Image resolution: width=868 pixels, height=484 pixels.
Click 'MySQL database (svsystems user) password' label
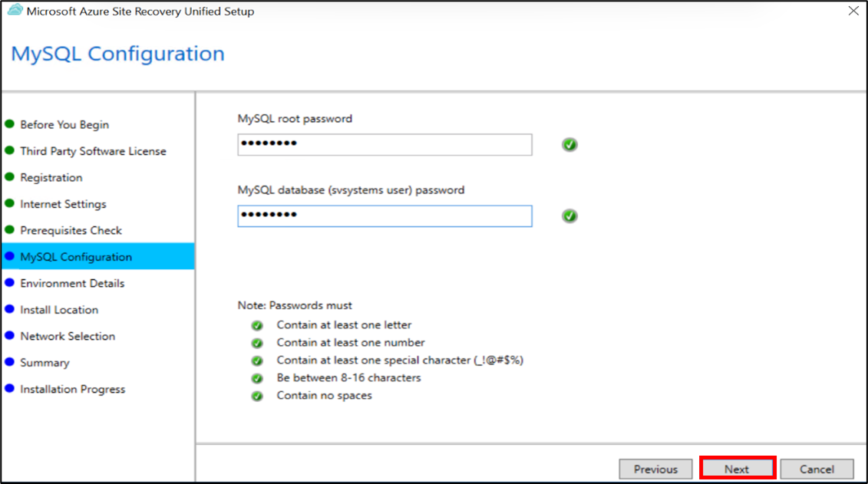point(351,190)
